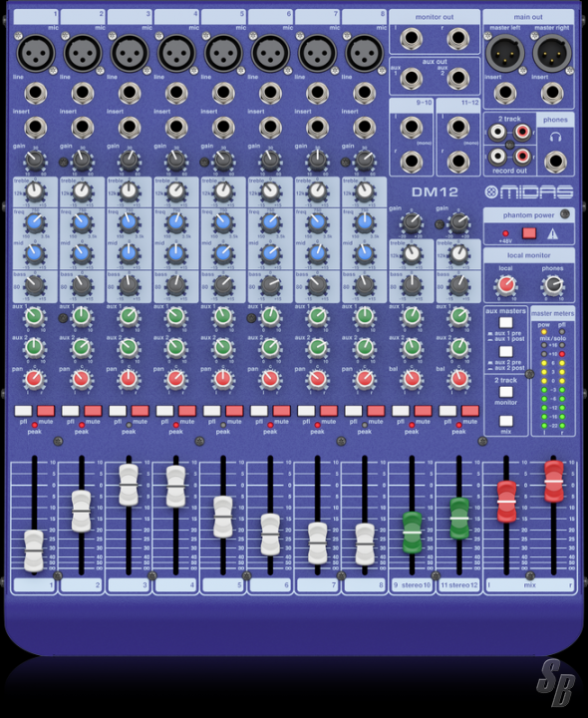Click the channel 1 mic XLR input
This screenshot has height=718, width=588.
pos(36,53)
